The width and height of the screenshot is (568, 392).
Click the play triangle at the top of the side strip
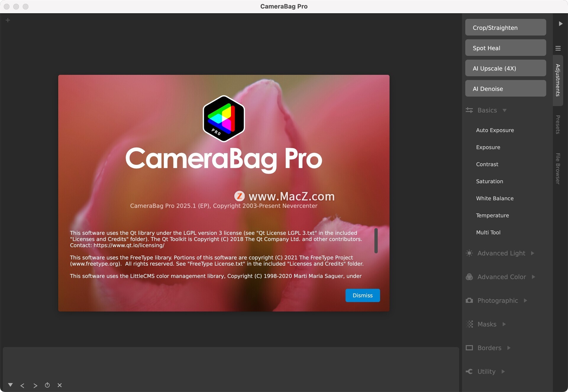[561, 24]
